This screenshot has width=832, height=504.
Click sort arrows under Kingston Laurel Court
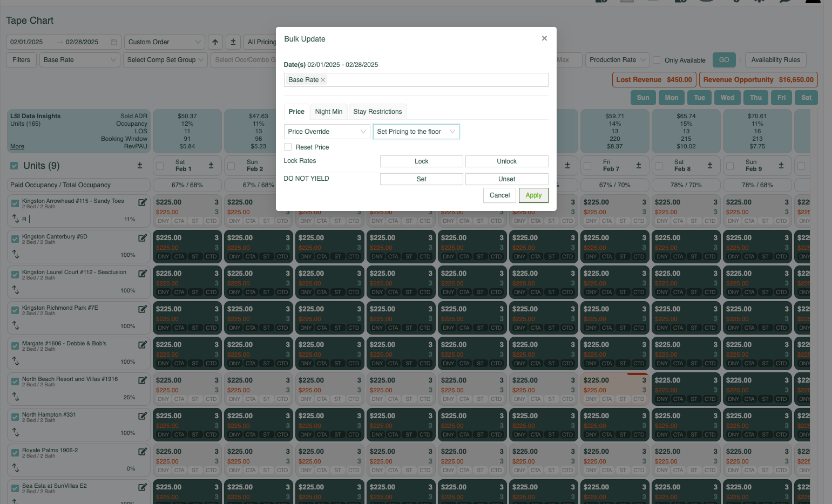click(x=16, y=290)
